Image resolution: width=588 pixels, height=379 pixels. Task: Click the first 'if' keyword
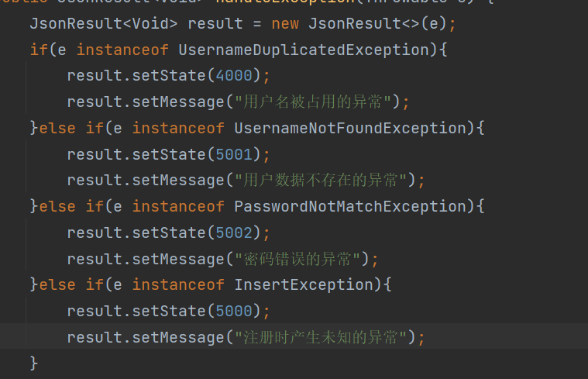[x=39, y=50]
